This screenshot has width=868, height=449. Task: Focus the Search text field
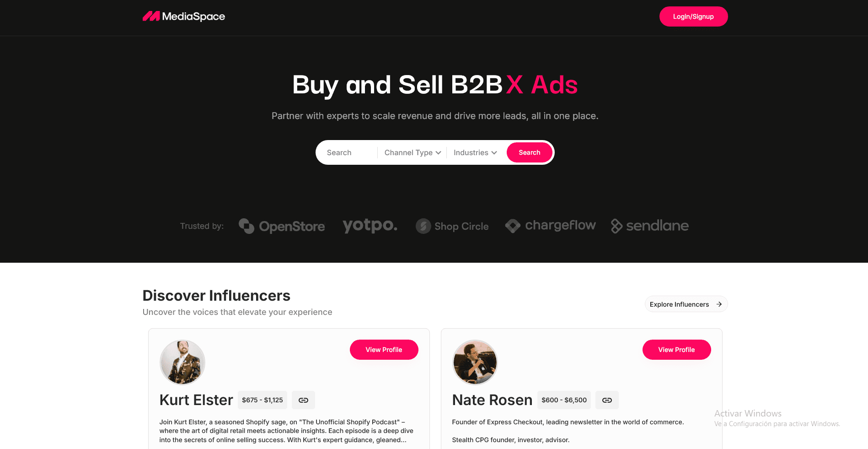tap(349, 153)
